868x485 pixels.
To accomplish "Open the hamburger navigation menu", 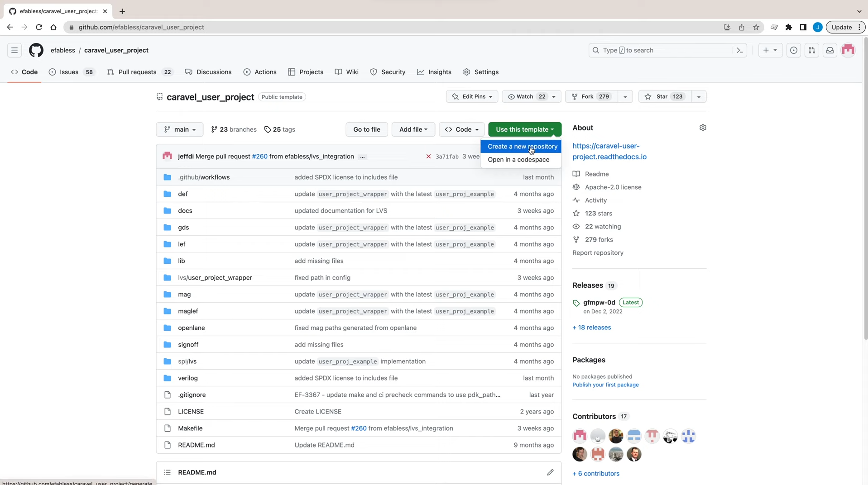I will 14,50.
